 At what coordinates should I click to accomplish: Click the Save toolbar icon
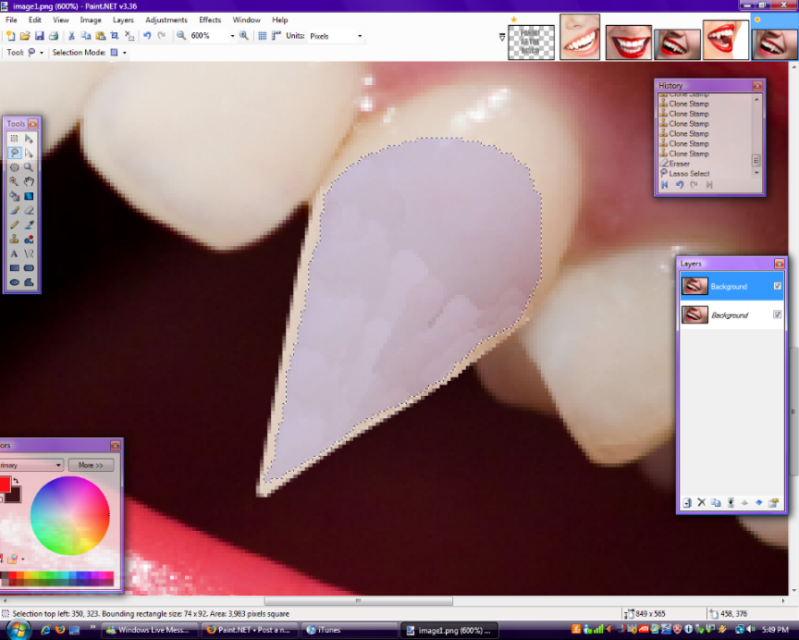(x=39, y=36)
